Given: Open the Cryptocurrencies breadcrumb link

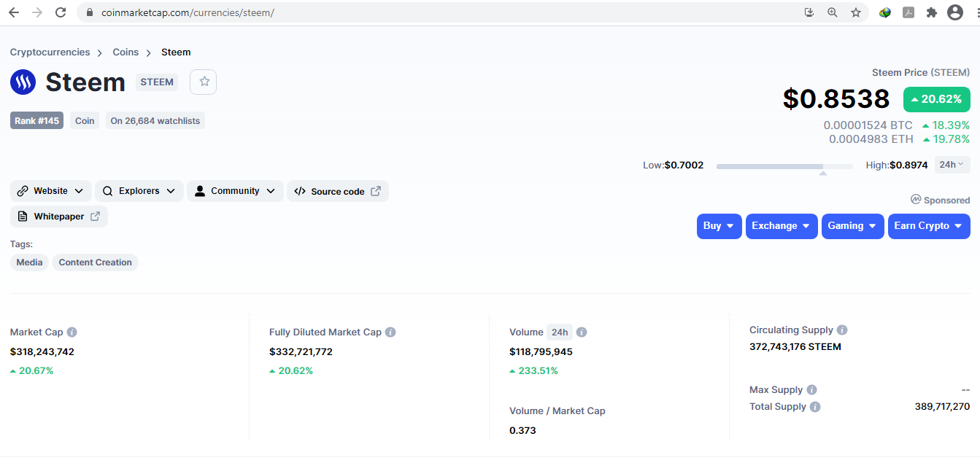Looking at the screenshot, I should tap(50, 52).
